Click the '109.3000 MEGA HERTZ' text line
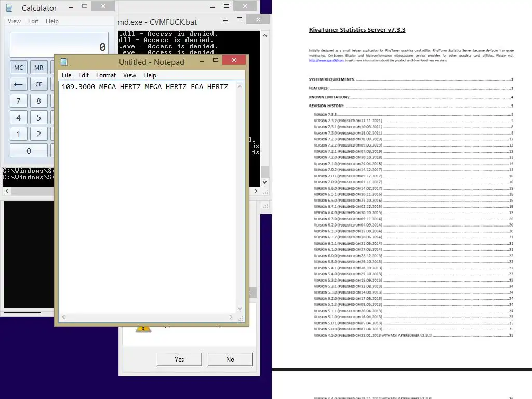 pyautogui.click(x=145, y=87)
